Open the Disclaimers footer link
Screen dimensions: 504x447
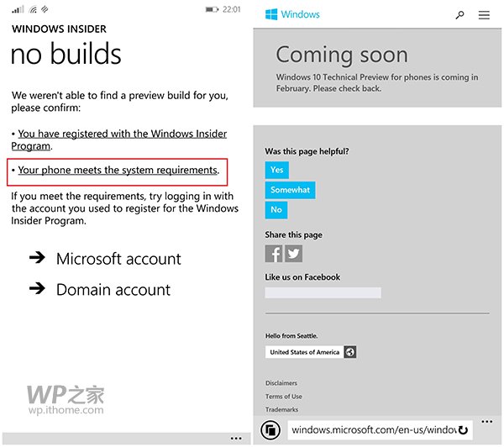click(281, 383)
